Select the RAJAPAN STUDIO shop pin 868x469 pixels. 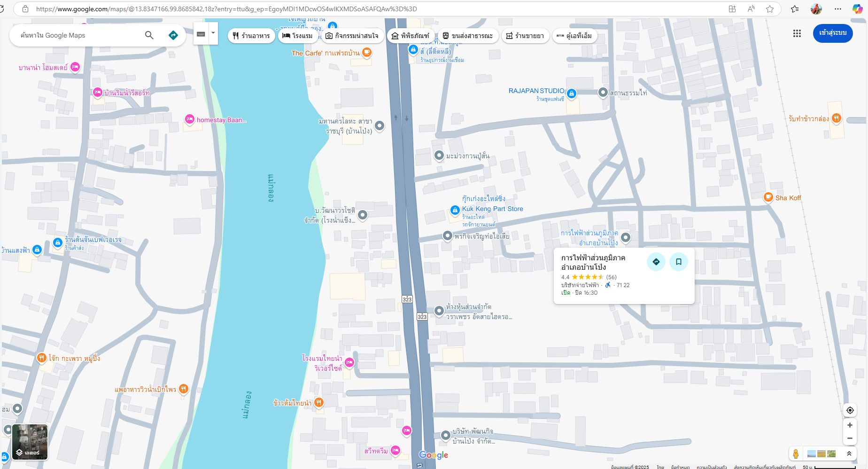pyautogui.click(x=572, y=94)
